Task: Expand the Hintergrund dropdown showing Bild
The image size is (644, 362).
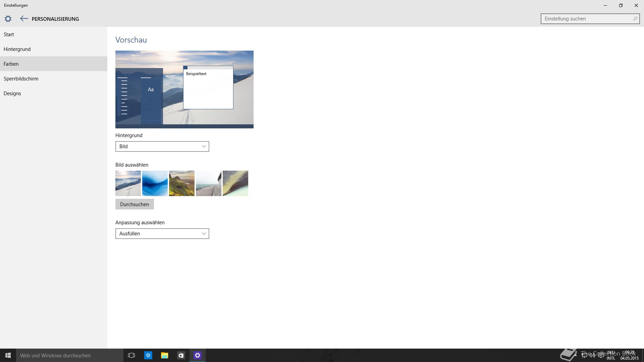Action: tap(162, 146)
